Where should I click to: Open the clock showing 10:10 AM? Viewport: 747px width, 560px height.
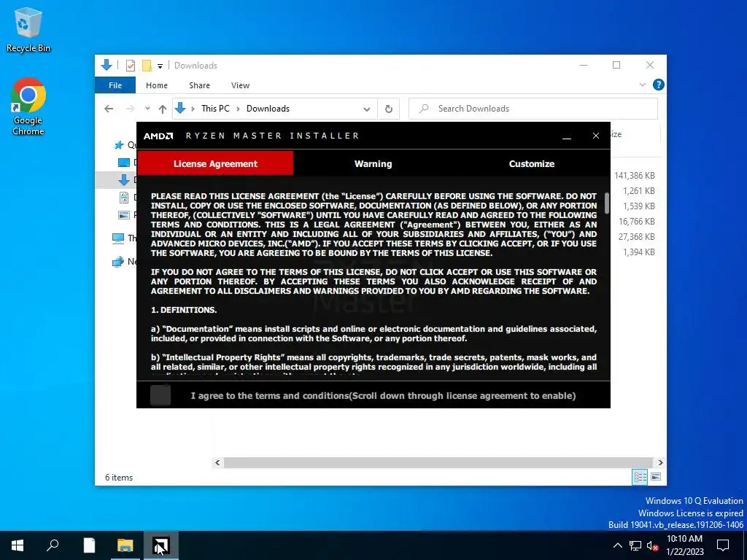(x=684, y=545)
